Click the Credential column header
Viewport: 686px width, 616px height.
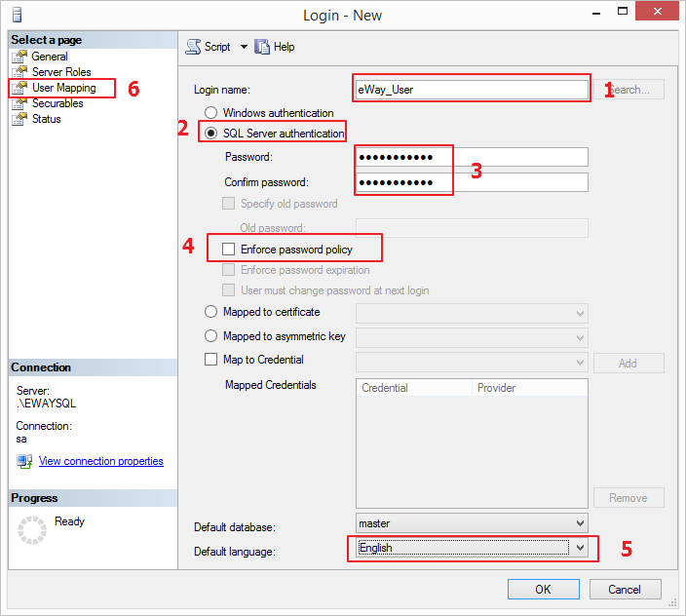(x=414, y=388)
